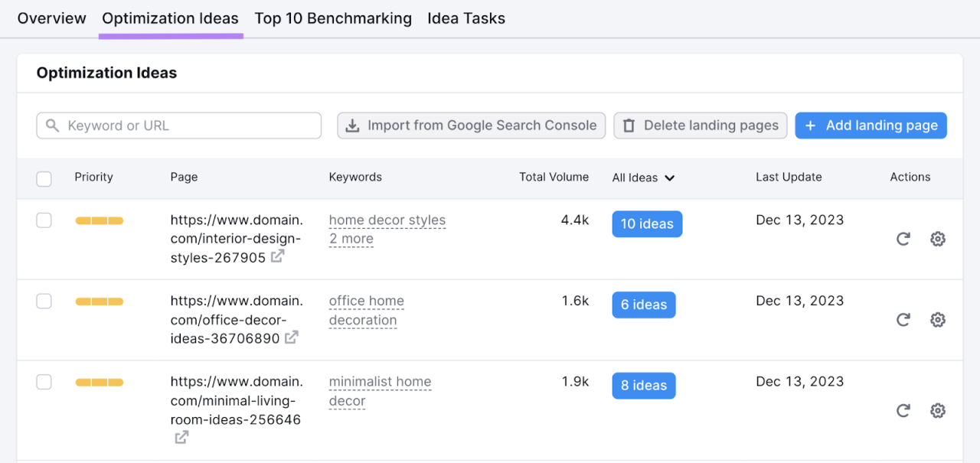
Task: Refresh ideas for the interior-design-styles row
Action: click(903, 239)
